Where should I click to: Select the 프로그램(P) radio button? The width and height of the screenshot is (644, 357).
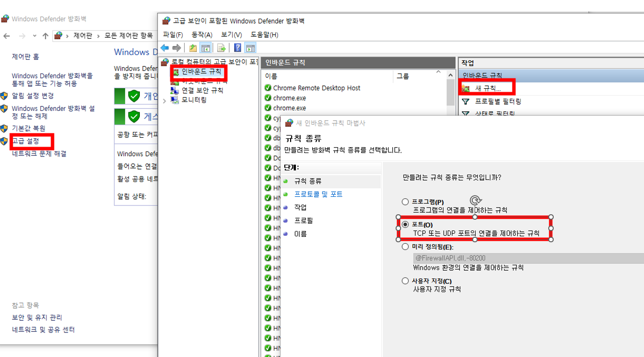coord(405,202)
